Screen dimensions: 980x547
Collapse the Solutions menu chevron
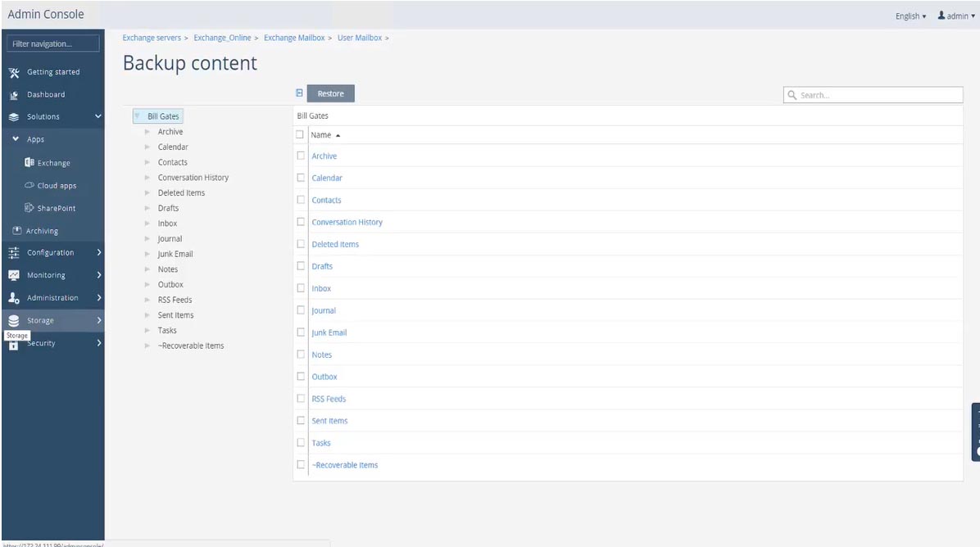tap(98, 116)
